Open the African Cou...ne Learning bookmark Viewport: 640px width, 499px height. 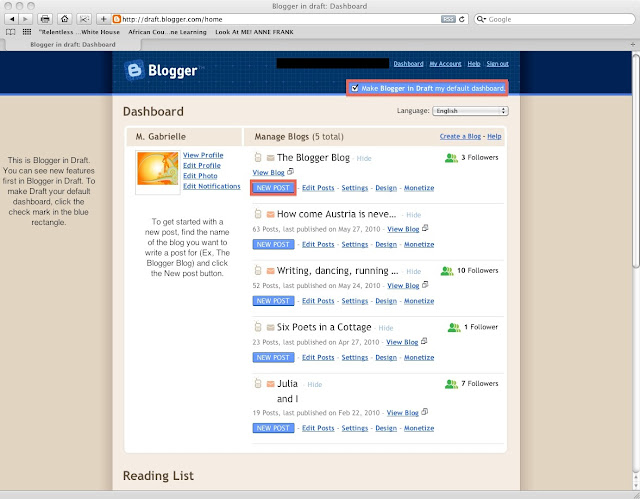click(x=167, y=32)
